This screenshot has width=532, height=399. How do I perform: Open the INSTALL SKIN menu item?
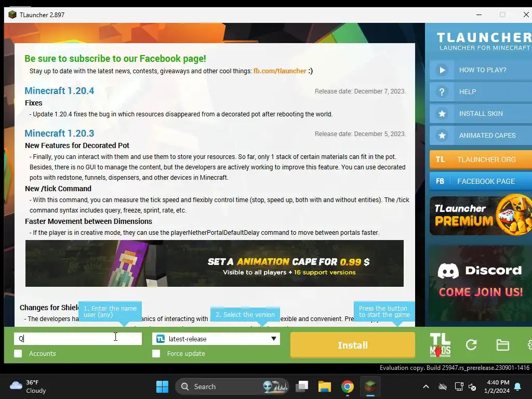(x=481, y=114)
